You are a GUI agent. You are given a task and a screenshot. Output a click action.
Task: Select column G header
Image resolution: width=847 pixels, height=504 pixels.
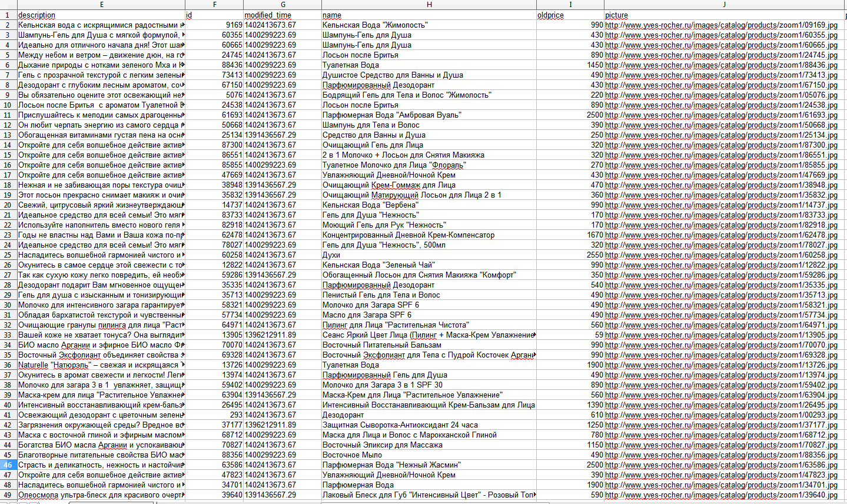[283, 5]
